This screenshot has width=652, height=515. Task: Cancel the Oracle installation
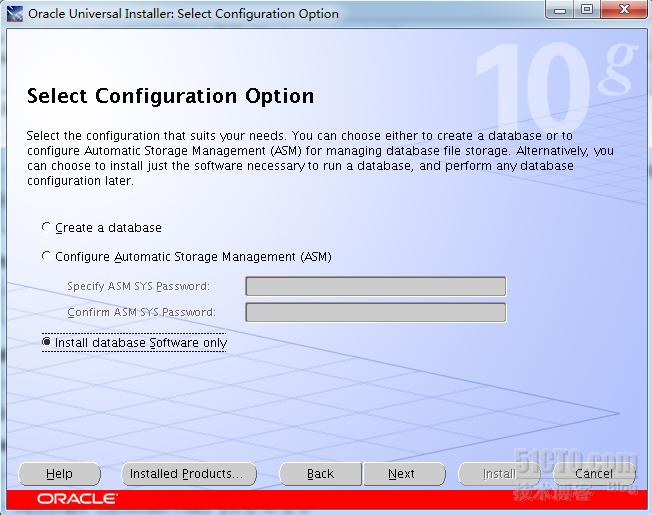click(594, 474)
